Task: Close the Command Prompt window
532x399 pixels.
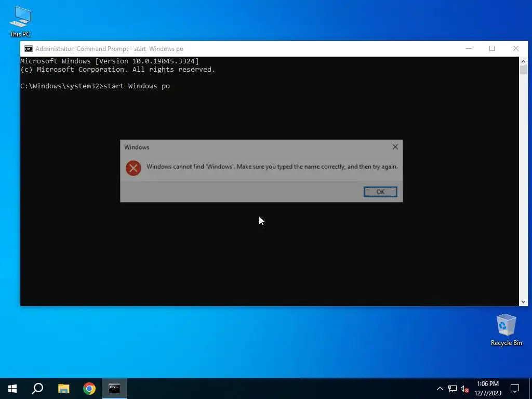Action: click(516, 48)
